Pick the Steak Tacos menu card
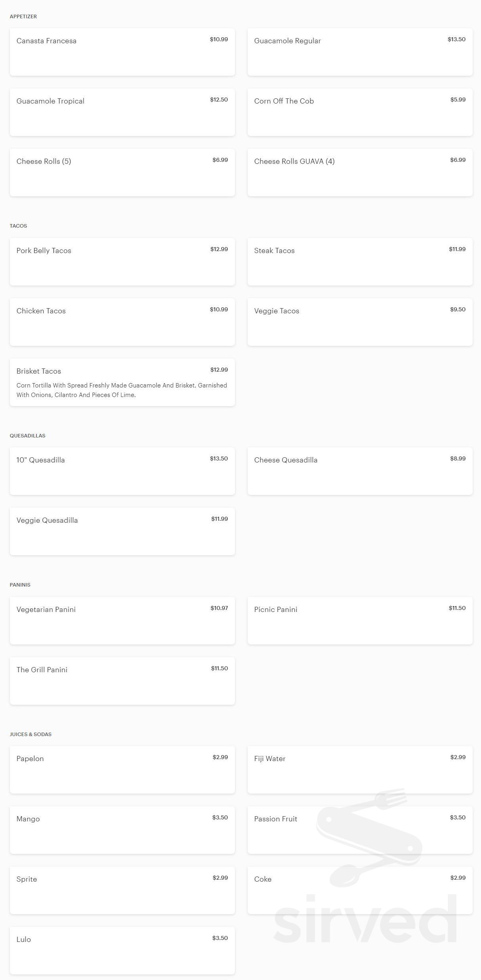 coord(360,262)
